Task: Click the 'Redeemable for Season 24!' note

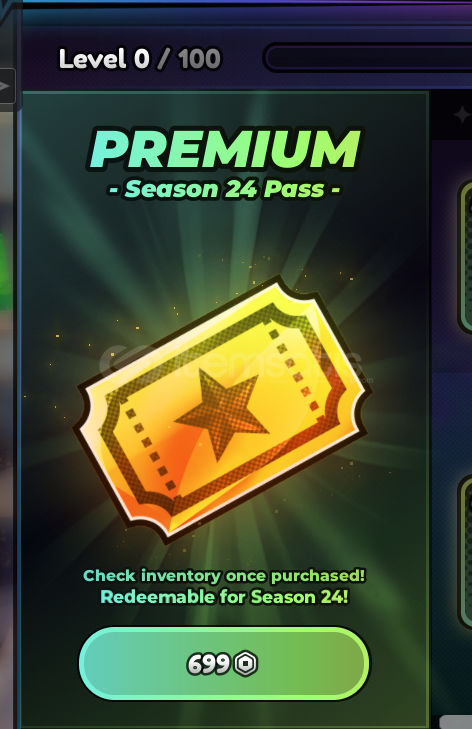Action: (x=224, y=596)
